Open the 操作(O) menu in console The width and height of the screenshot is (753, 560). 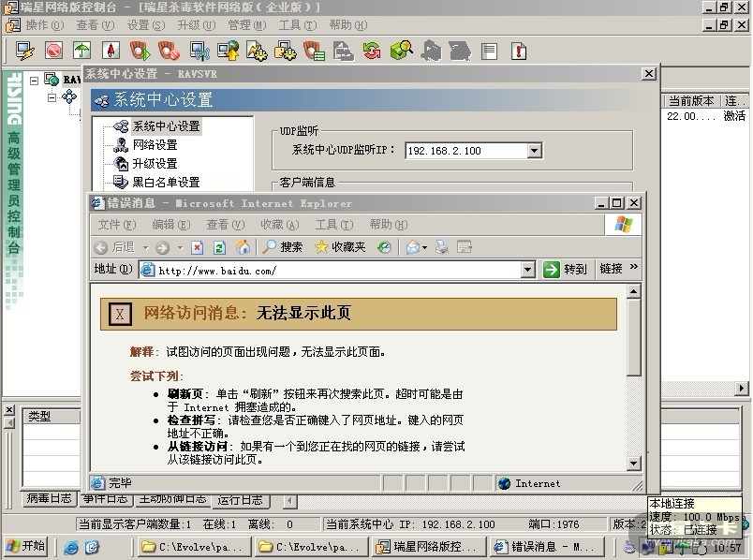(x=44, y=25)
